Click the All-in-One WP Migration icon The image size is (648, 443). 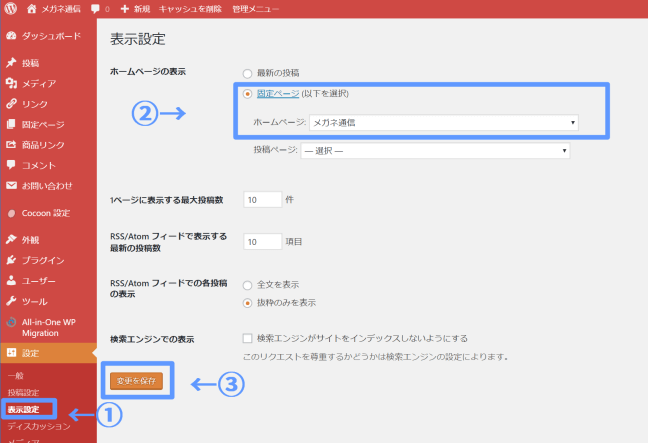(x=12, y=322)
